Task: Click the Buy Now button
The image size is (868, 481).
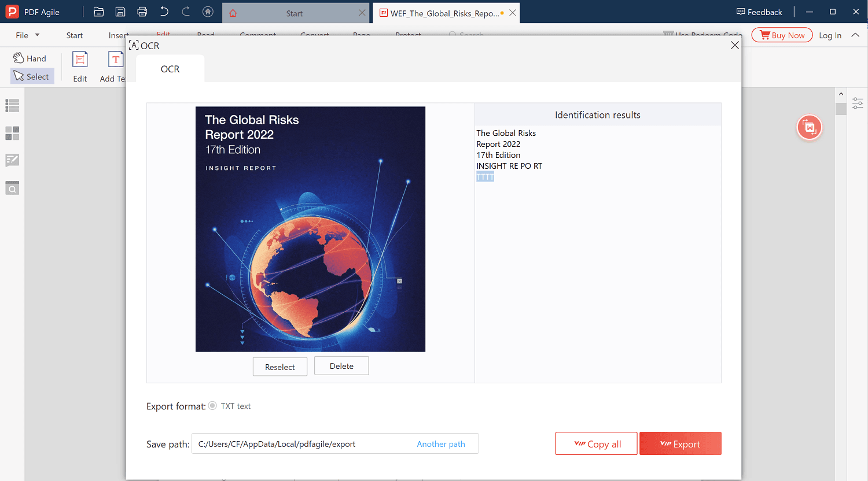Action: 782,35
